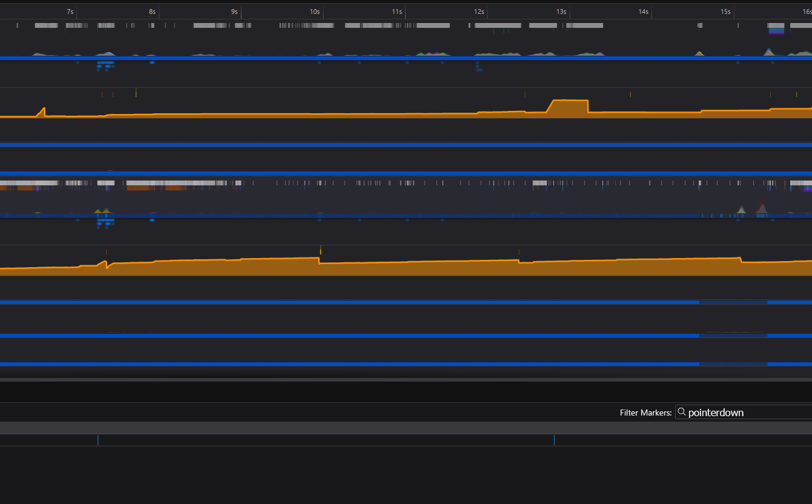The width and height of the screenshot is (812, 504).
Task: Click the blue network dot cluster near 7.3s in top track
Action: click(x=105, y=64)
